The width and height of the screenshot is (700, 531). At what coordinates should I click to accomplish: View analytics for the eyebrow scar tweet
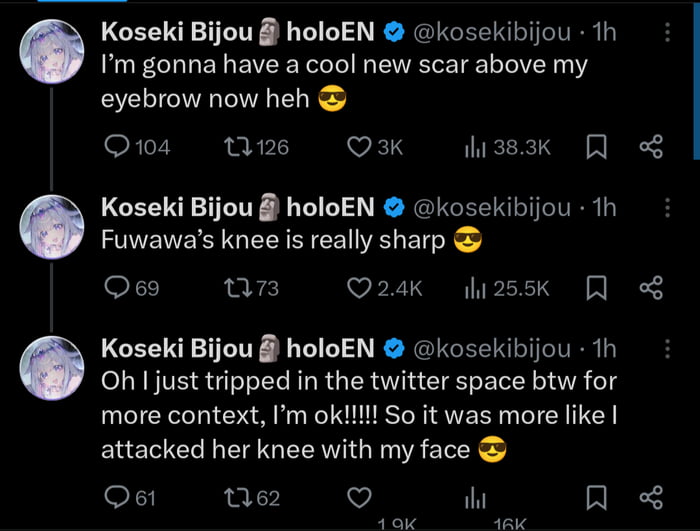coord(474,147)
